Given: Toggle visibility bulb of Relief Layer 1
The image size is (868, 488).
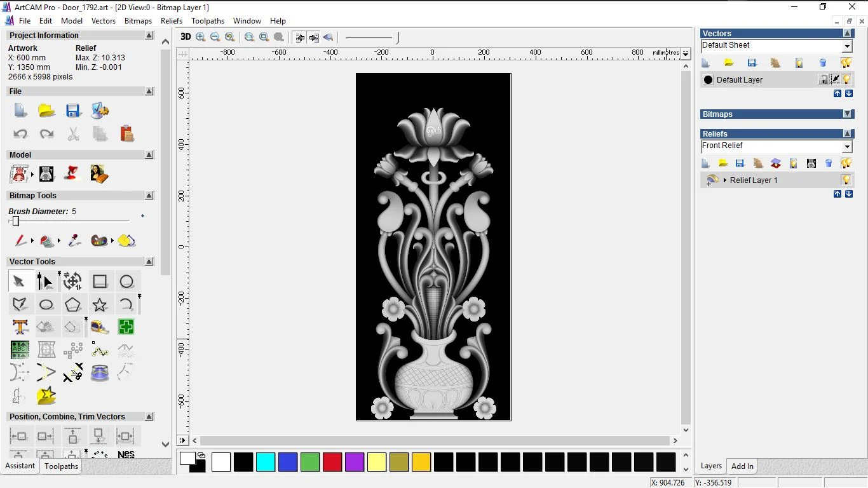Looking at the screenshot, I should pyautogui.click(x=846, y=180).
